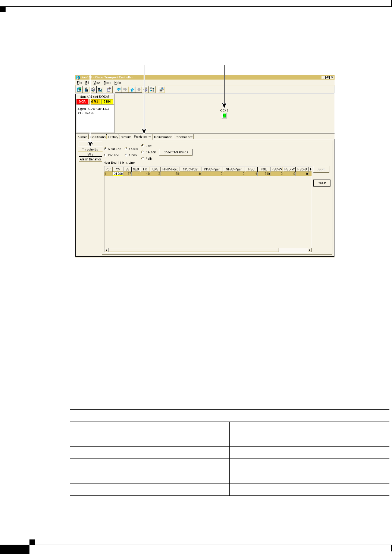Switch to the Maintenance tab
This screenshot has width=392, height=554.
pyautogui.click(x=163, y=137)
